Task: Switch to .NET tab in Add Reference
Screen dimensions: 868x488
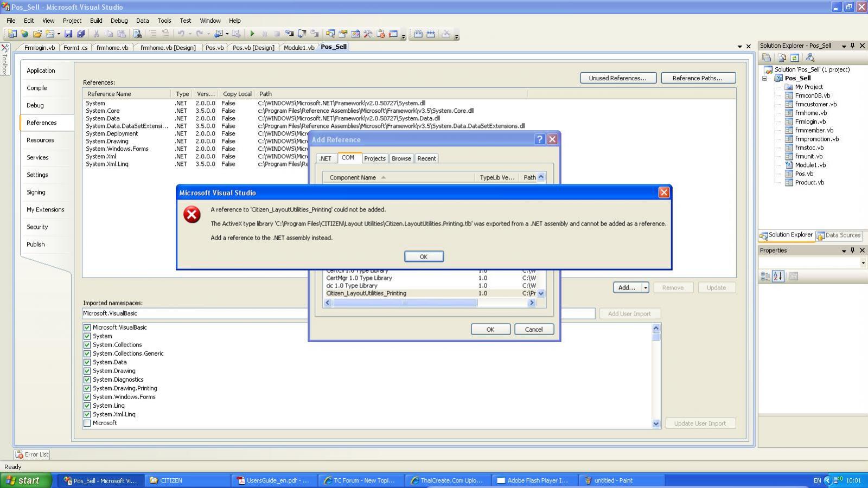Action: tap(325, 158)
